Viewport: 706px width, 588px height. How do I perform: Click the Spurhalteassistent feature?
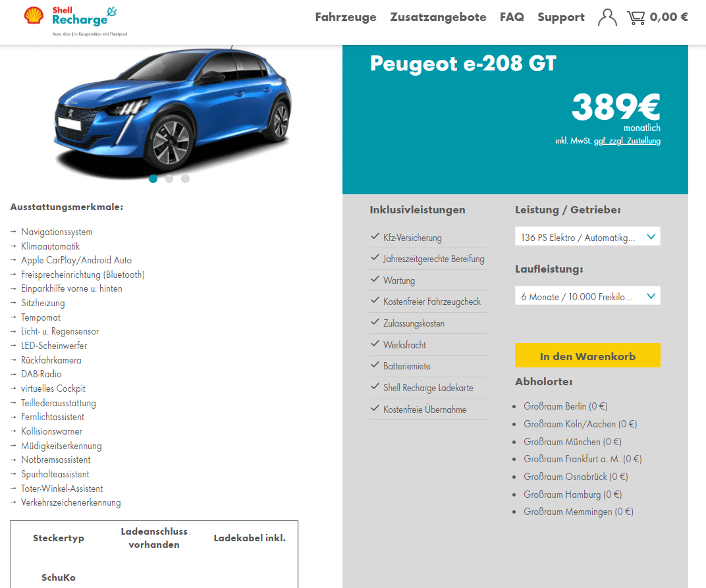point(55,474)
